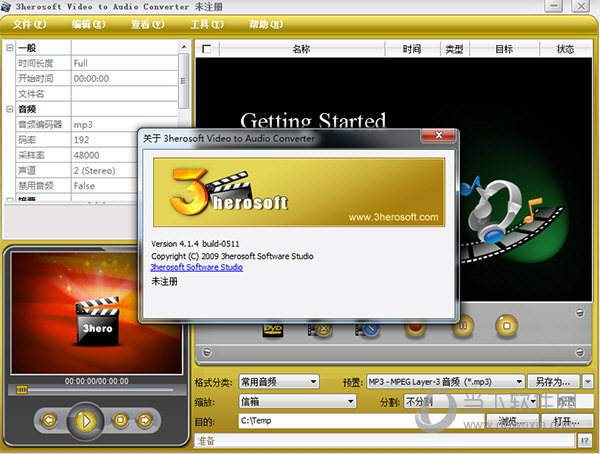
Task: Click the remove file icon with yellow X
Action: pos(320,329)
